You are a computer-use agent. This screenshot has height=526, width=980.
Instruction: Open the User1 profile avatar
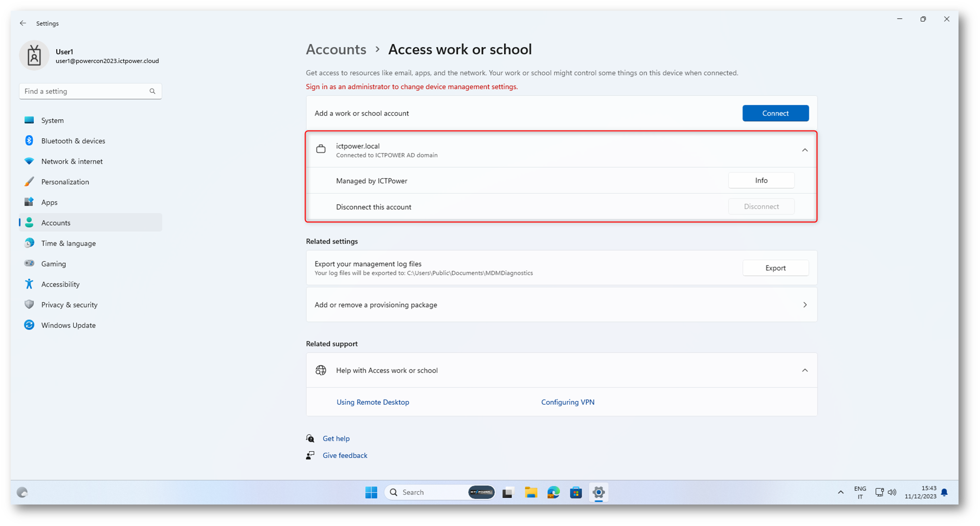(34, 55)
